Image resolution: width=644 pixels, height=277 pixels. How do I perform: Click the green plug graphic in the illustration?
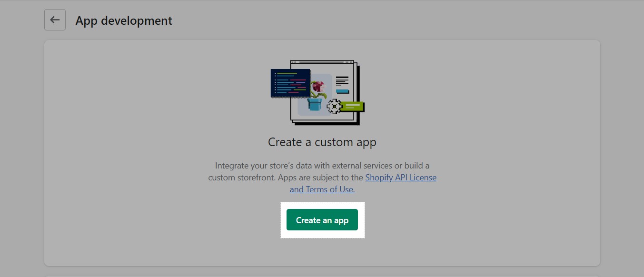tap(352, 106)
